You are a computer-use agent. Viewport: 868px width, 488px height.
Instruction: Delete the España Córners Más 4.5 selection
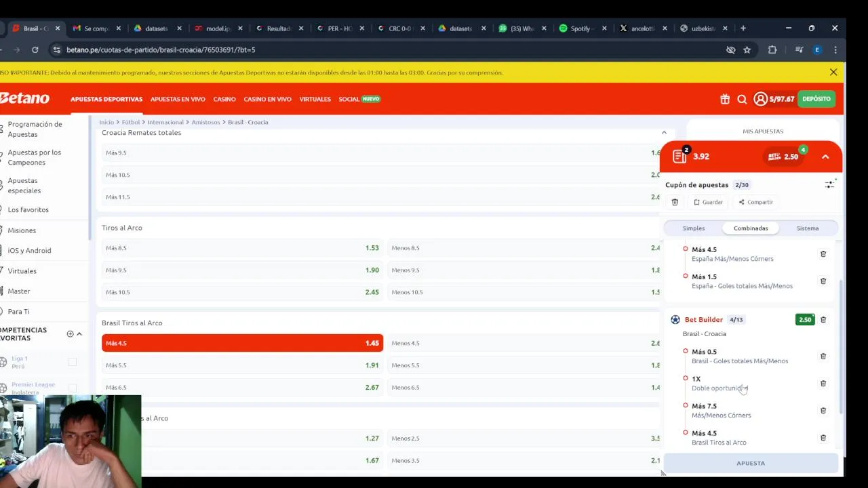tap(823, 254)
